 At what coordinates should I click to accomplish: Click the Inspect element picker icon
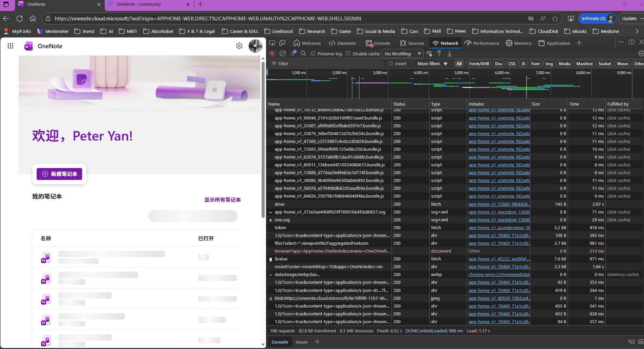point(272,43)
